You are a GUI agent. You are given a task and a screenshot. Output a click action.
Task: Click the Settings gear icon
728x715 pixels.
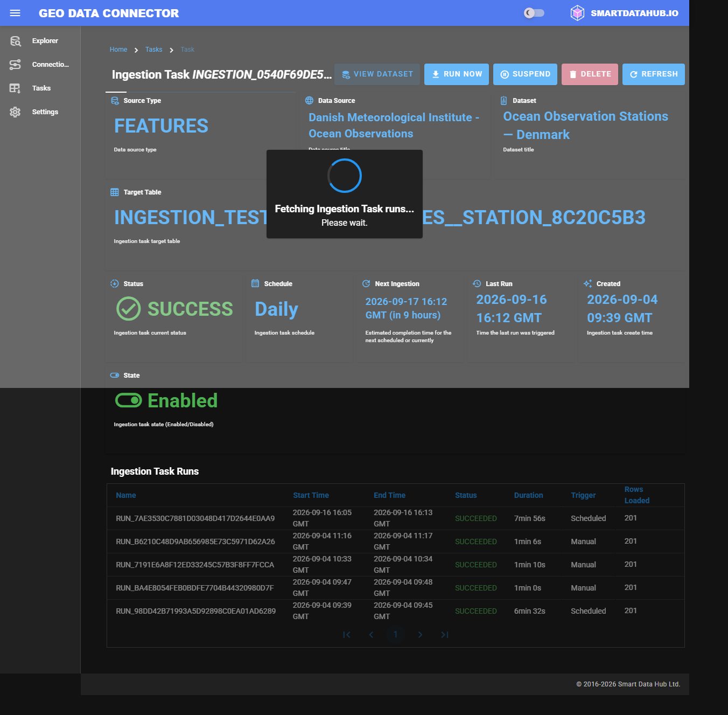click(15, 112)
